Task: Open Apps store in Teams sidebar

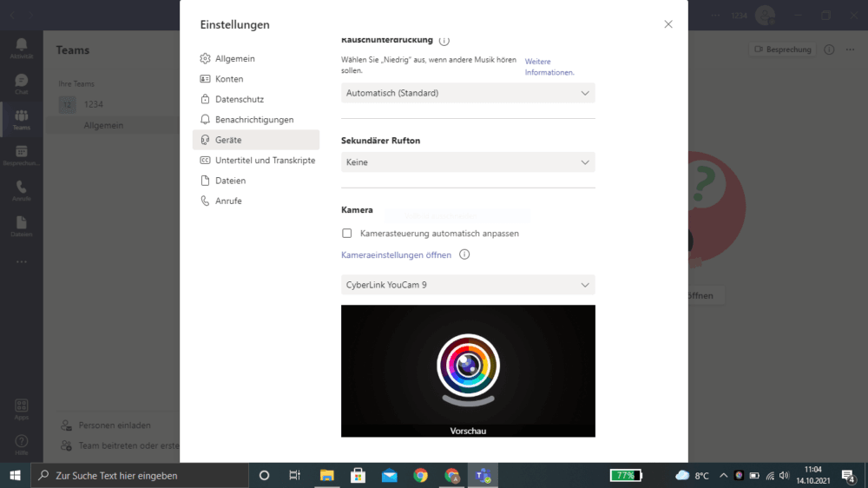Action: click(21, 409)
